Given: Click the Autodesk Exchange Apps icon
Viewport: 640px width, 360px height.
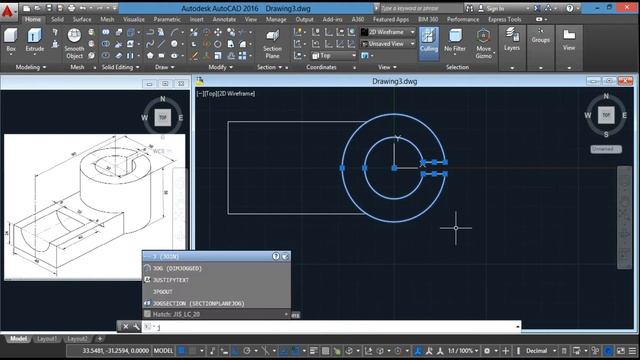Looking at the screenshot, I should click(538, 8).
